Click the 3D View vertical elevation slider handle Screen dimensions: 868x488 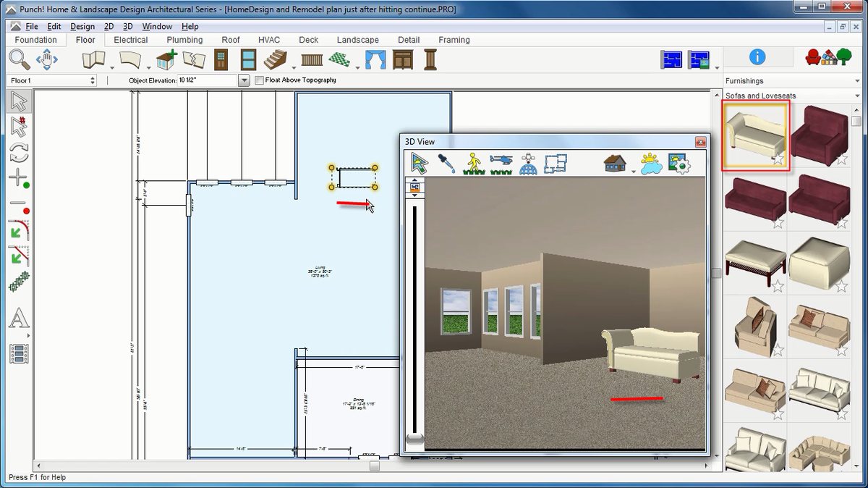[x=415, y=438]
